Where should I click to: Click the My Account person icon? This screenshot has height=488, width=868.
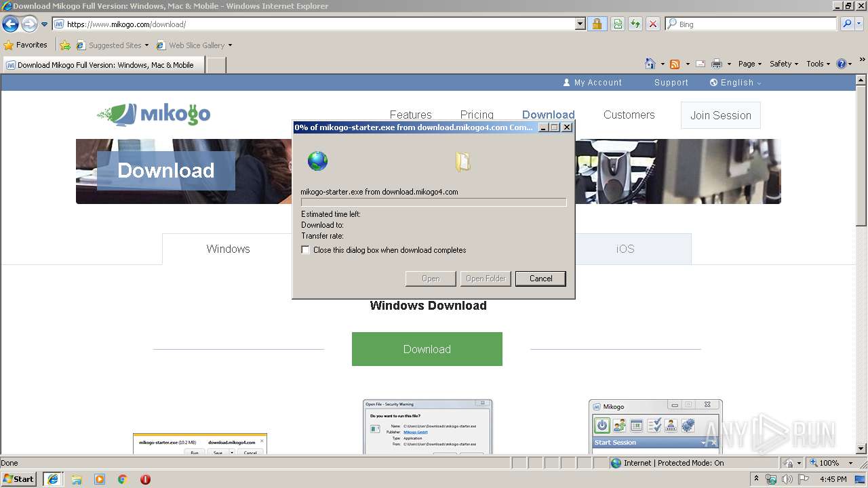click(x=567, y=83)
